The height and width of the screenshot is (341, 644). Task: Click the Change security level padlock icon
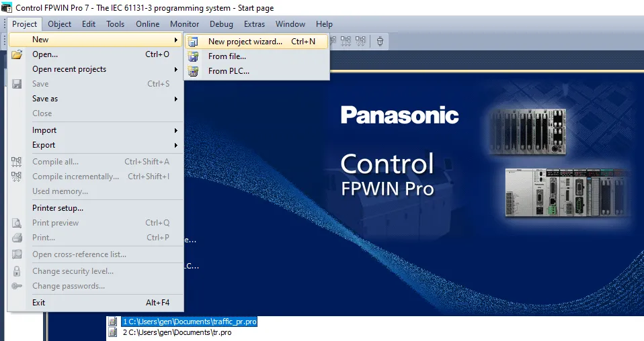[17, 271]
